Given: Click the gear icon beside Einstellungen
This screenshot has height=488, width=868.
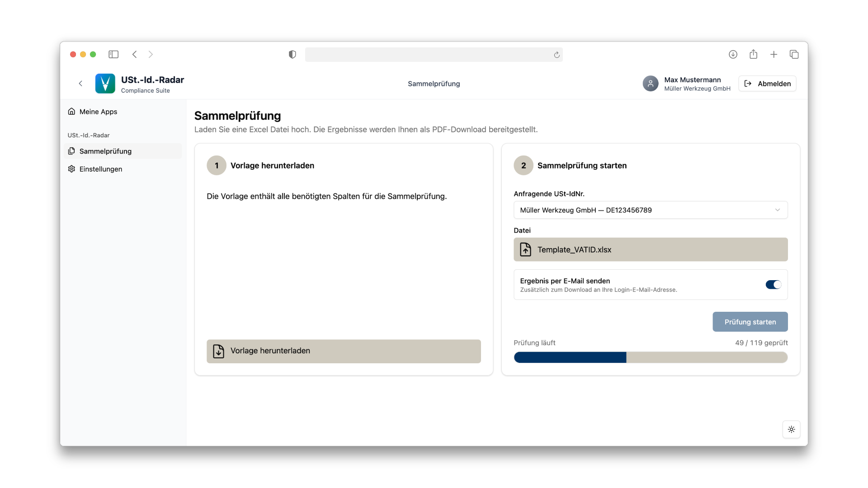Looking at the screenshot, I should coord(71,169).
